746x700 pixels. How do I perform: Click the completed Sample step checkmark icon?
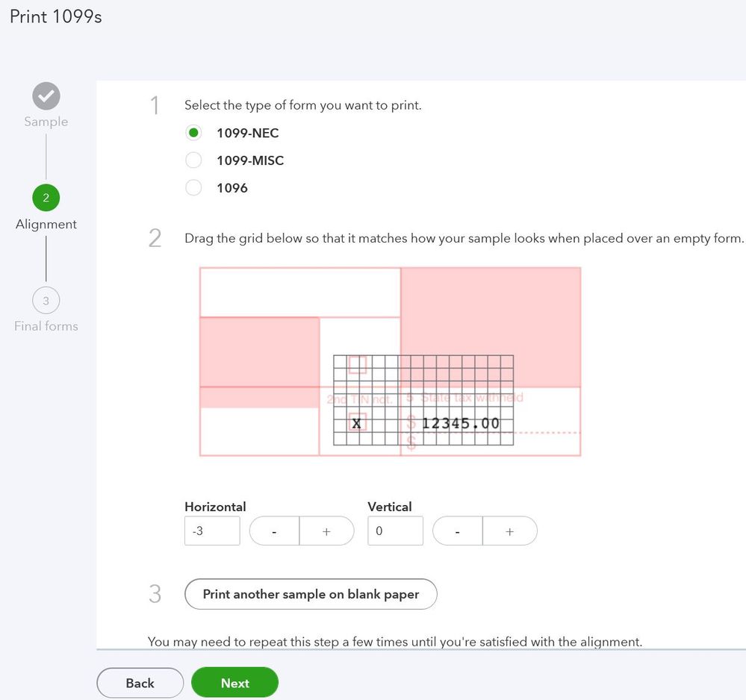pos(46,96)
